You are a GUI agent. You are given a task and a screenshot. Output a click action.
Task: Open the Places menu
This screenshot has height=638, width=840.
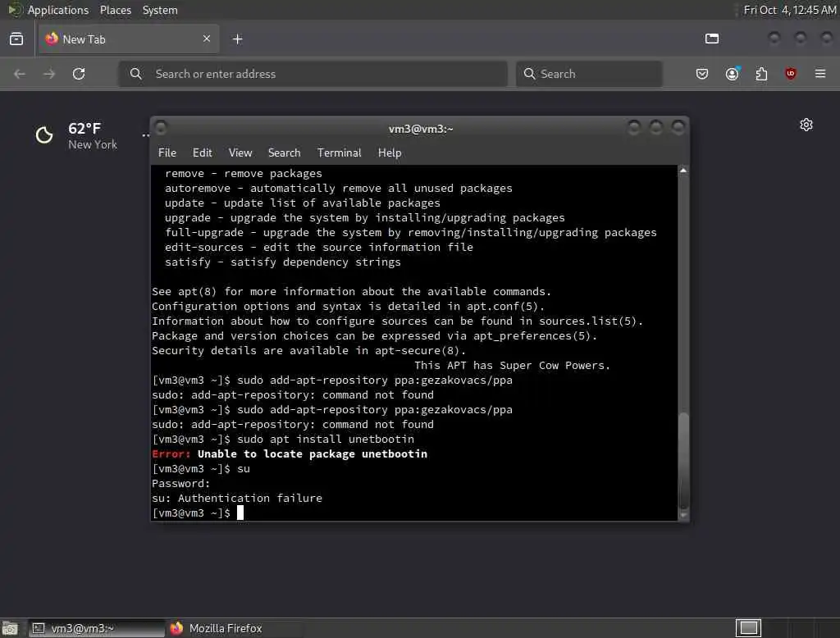[x=116, y=10]
